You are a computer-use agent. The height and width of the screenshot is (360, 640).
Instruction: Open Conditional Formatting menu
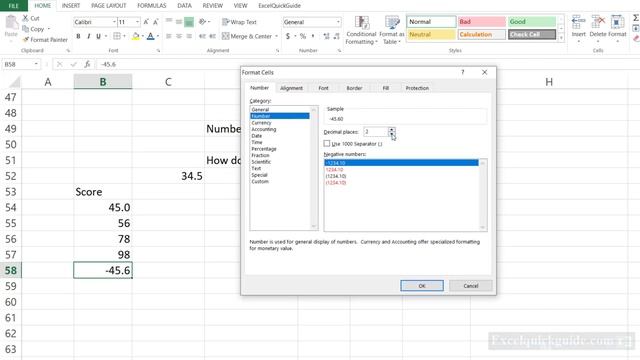pyautogui.click(x=361, y=30)
